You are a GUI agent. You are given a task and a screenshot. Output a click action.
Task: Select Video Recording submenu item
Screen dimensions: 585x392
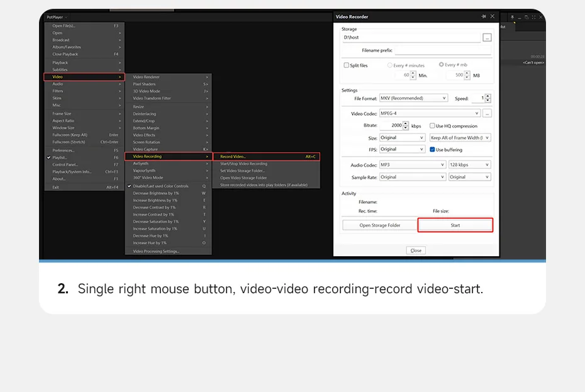tap(168, 157)
